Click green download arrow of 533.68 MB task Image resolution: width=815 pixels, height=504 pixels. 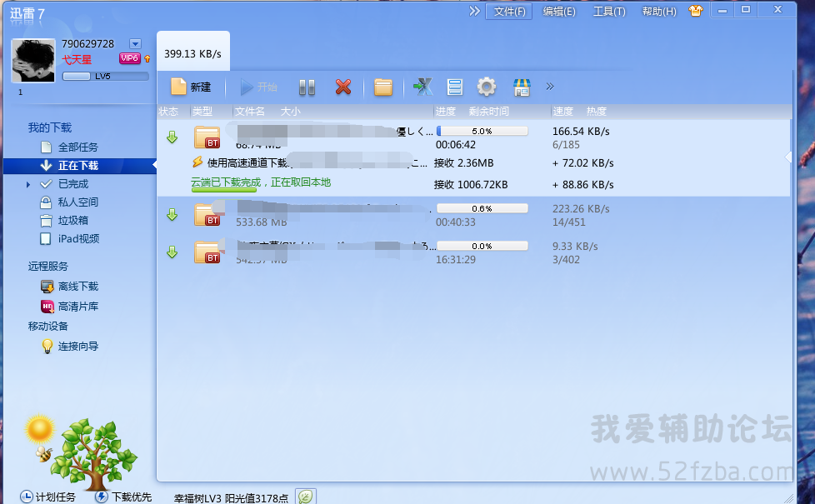pos(172,215)
